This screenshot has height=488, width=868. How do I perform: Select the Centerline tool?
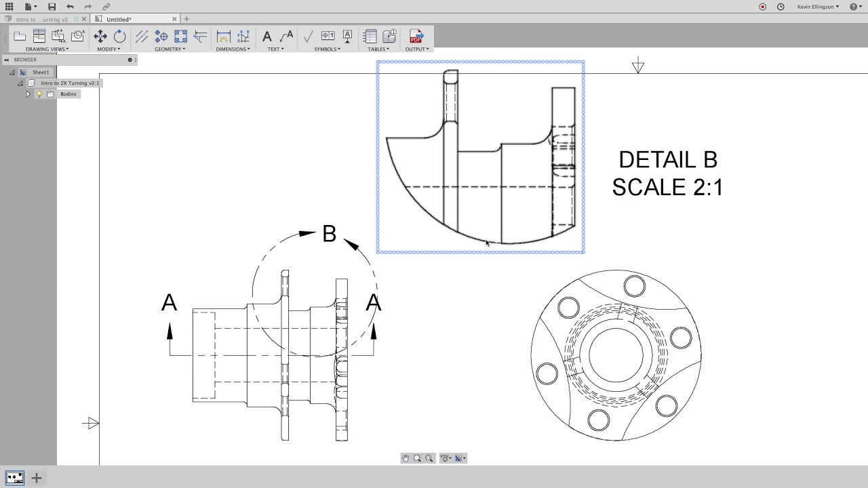coord(142,37)
